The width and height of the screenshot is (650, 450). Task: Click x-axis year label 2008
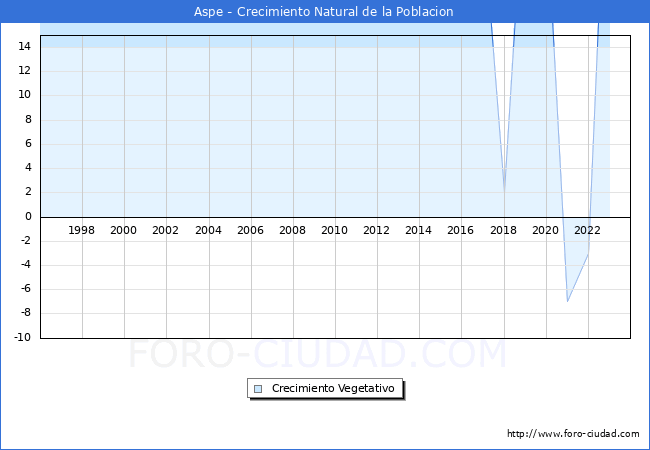pyautogui.click(x=292, y=230)
